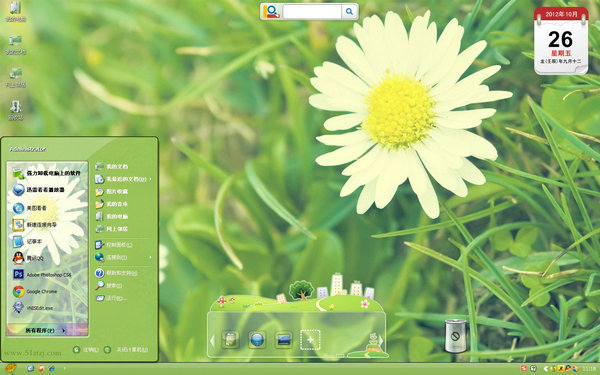Click the fourth desktop shortcut icon
The height and width of the screenshot is (375, 600).
(x=16, y=110)
